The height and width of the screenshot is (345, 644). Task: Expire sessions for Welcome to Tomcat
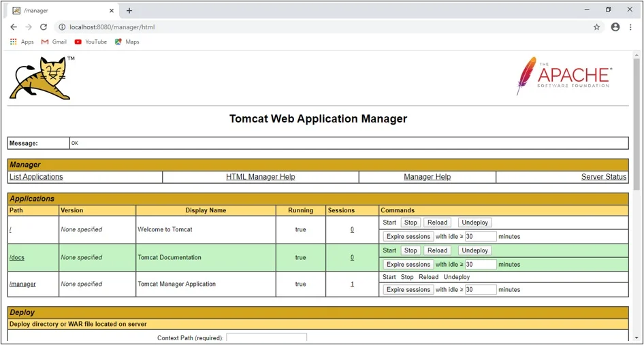(x=408, y=237)
